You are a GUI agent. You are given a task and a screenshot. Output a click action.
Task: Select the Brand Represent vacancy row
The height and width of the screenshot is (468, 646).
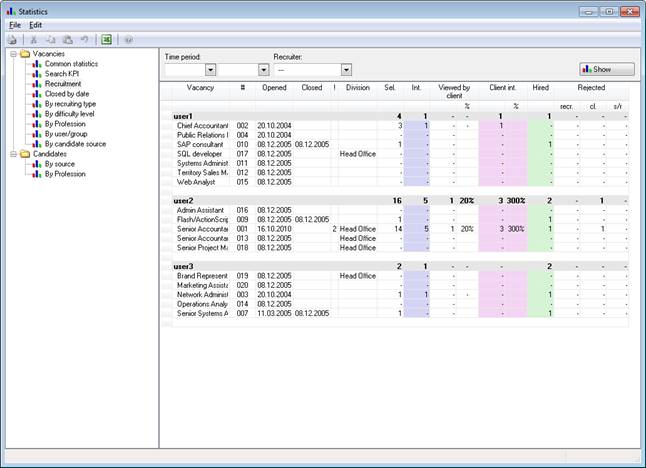[400, 276]
